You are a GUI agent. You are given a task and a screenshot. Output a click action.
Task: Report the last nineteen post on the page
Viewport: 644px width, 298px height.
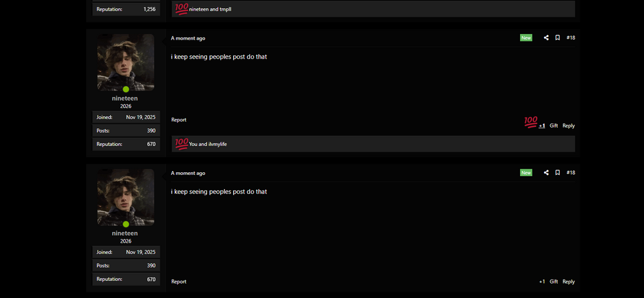tap(179, 282)
